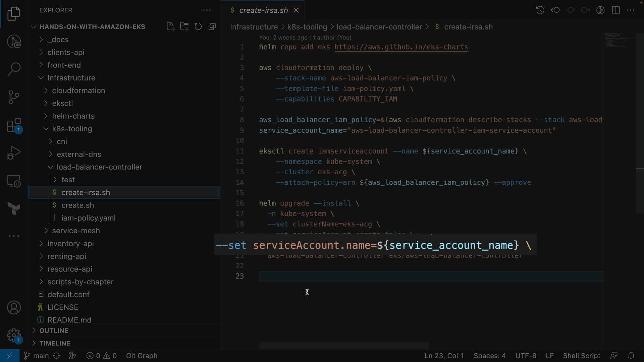
Task: Select the create-irsa.sh editor tab
Action: click(263, 10)
